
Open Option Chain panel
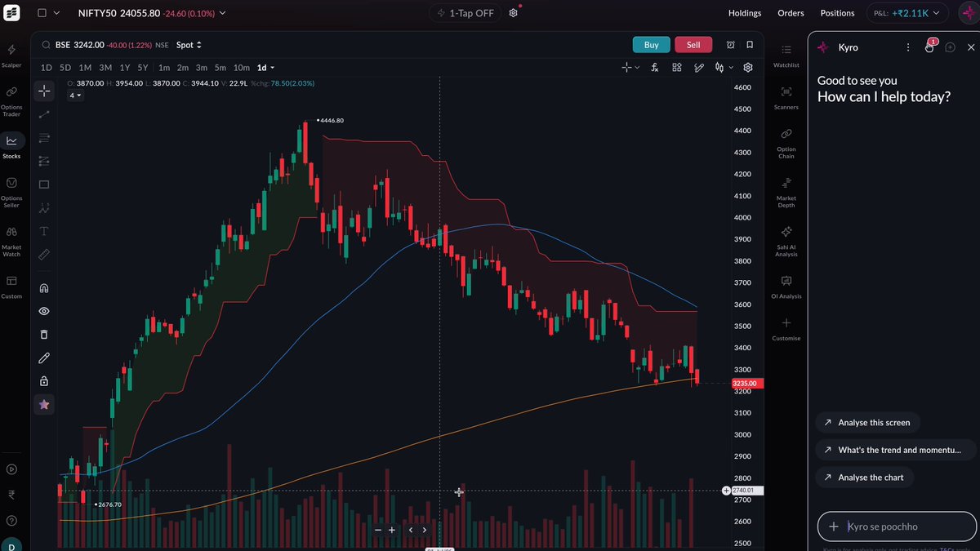pyautogui.click(x=786, y=141)
